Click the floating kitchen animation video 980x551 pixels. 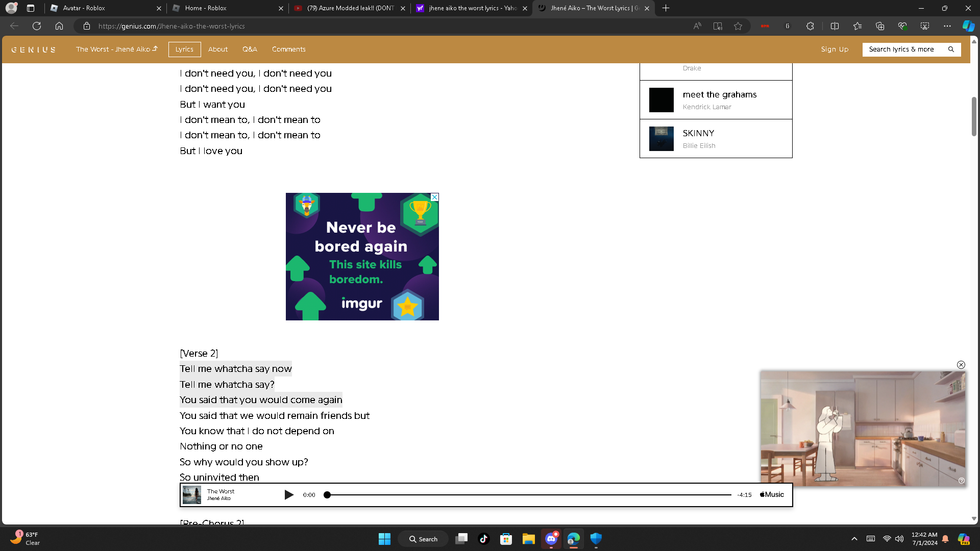click(863, 428)
